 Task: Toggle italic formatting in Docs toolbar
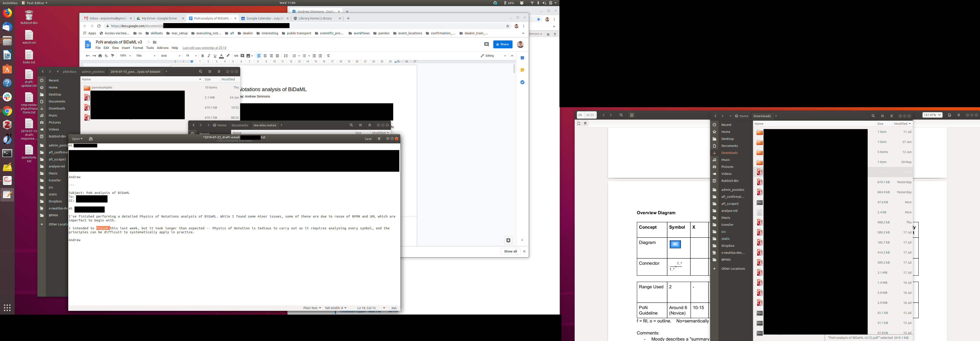(x=209, y=56)
